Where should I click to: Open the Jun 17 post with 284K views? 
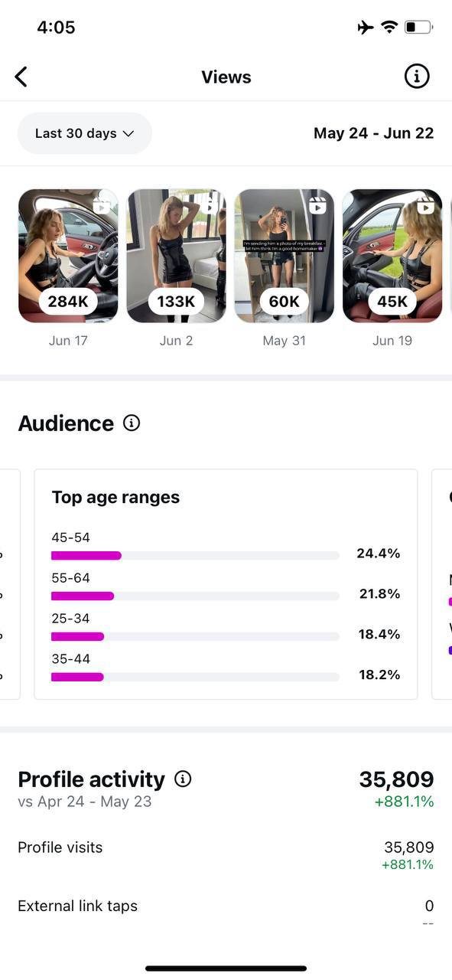point(68,256)
